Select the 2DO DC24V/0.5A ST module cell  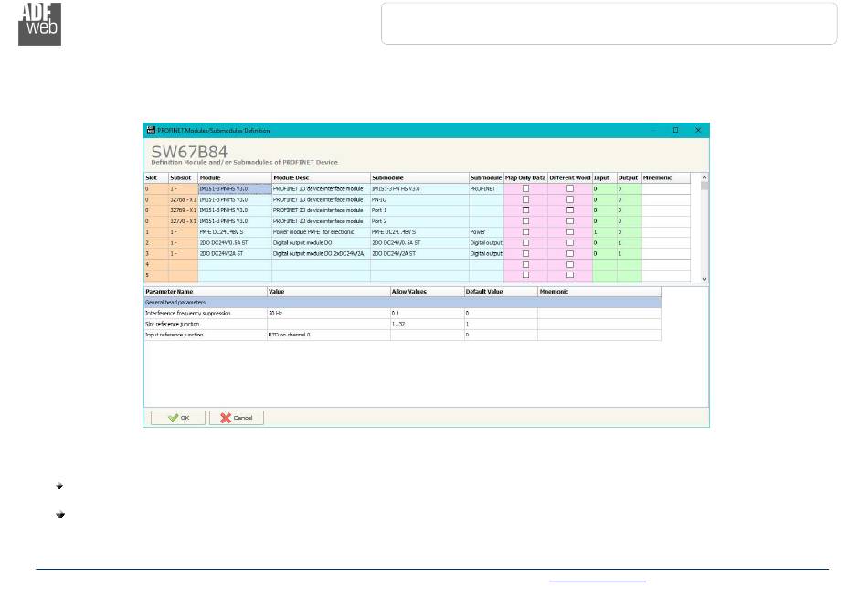click(x=235, y=242)
